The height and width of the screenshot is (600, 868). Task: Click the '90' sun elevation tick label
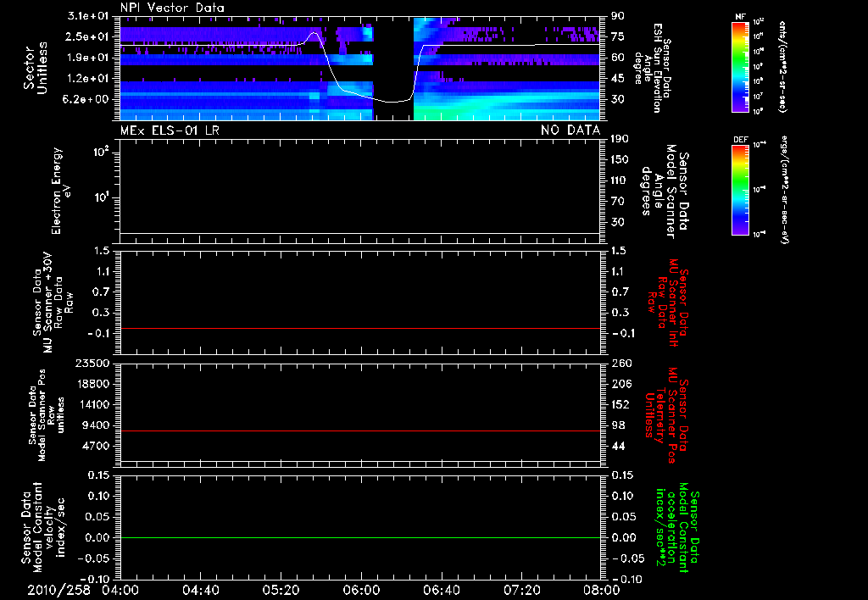618,16
